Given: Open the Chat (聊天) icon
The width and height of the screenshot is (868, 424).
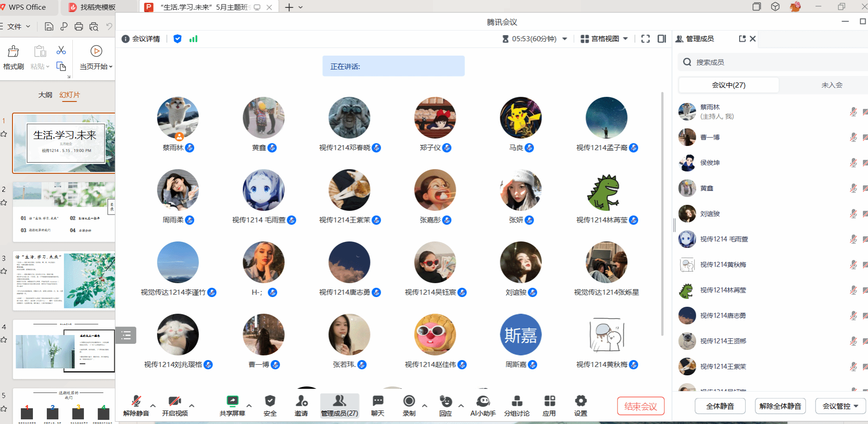Looking at the screenshot, I should (x=378, y=401).
